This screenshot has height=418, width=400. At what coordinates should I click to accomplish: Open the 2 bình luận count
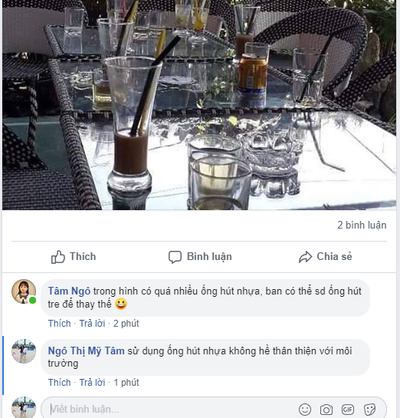pos(362,225)
